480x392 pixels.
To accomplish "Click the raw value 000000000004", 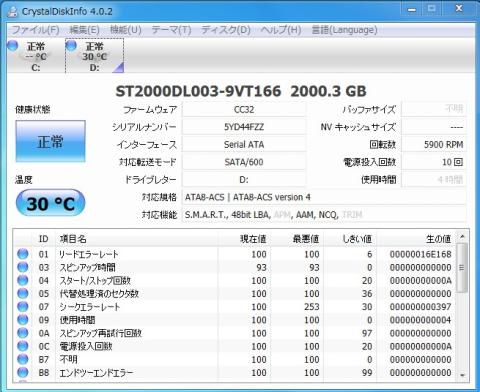I will (x=420, y=320).
